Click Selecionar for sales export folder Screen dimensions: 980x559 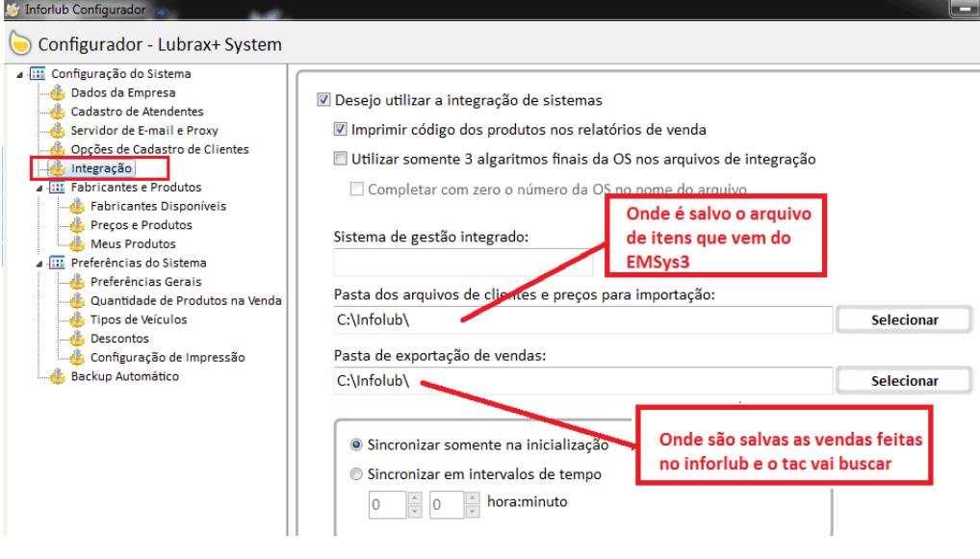point(904,381)
